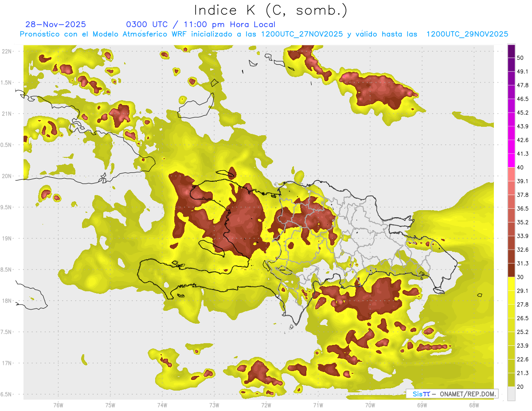Select the '26.5' colorbar value
Image resolution: width=532 pixels, height=411 pixels.
523,318
